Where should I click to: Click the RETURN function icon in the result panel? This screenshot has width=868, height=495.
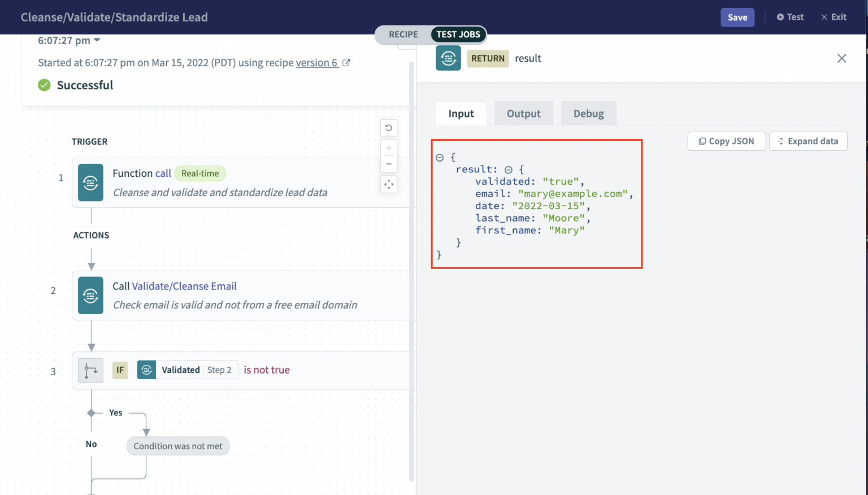(x=448, y=58)
